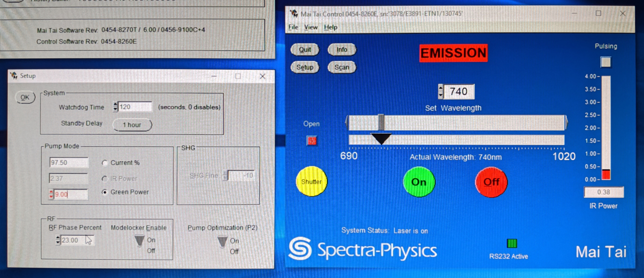
Task: Open the Pump Optimization (P2) dropdown arrow
Action: (x=222, y=240)
